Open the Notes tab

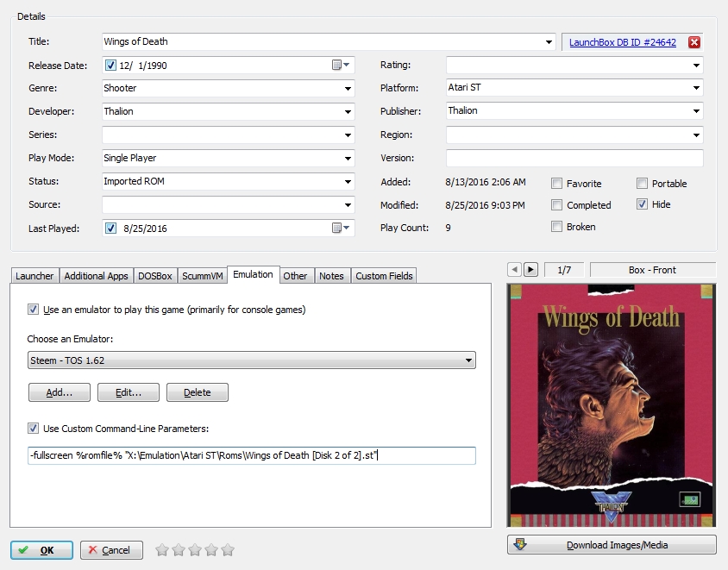331,276
